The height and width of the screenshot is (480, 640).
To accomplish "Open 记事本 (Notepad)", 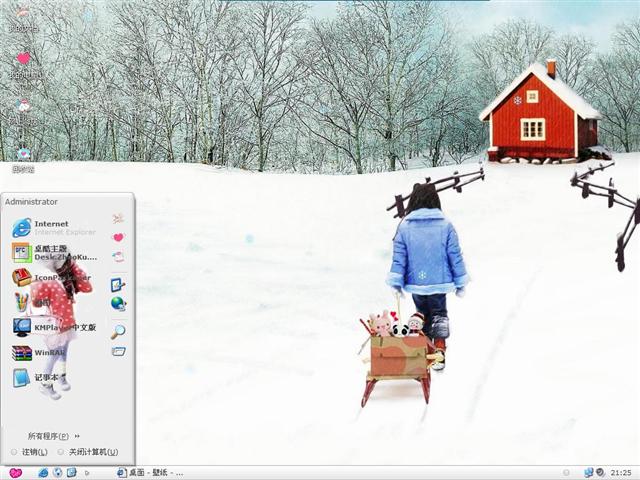I will point(37,378).
